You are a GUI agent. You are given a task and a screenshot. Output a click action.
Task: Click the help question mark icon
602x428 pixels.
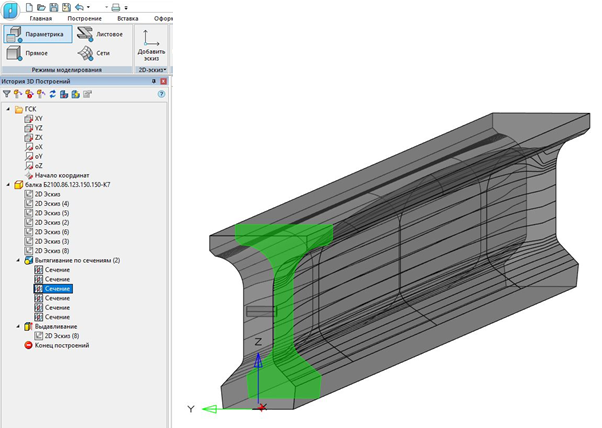(161, 93)
